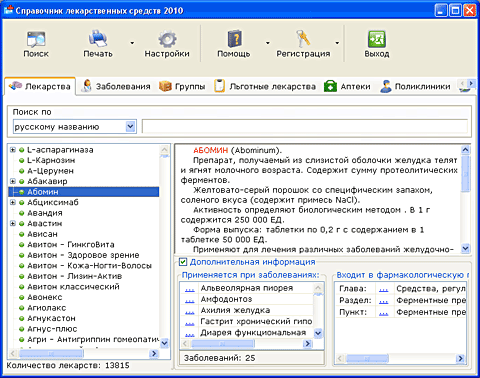Open the Группы tab
This screenshot has width=480, height=378.
(x=182, y=87)
